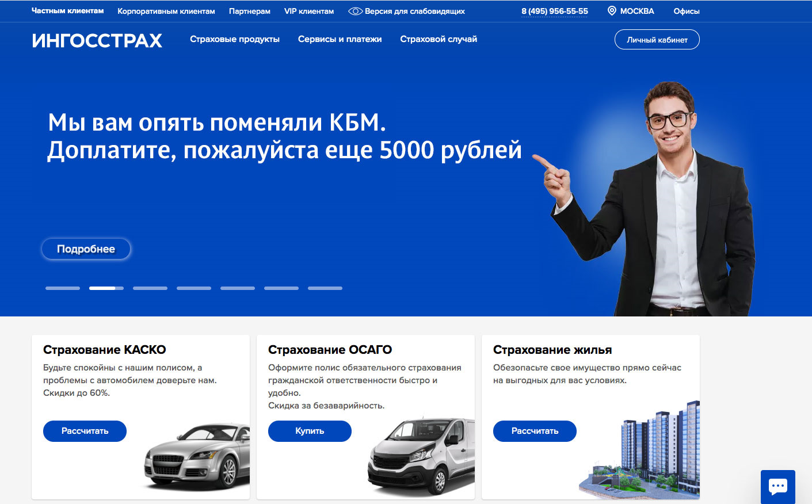Expand the Страховой случай menu
The height and width of the screenshot is (504, 812).
tap(439, 39)
